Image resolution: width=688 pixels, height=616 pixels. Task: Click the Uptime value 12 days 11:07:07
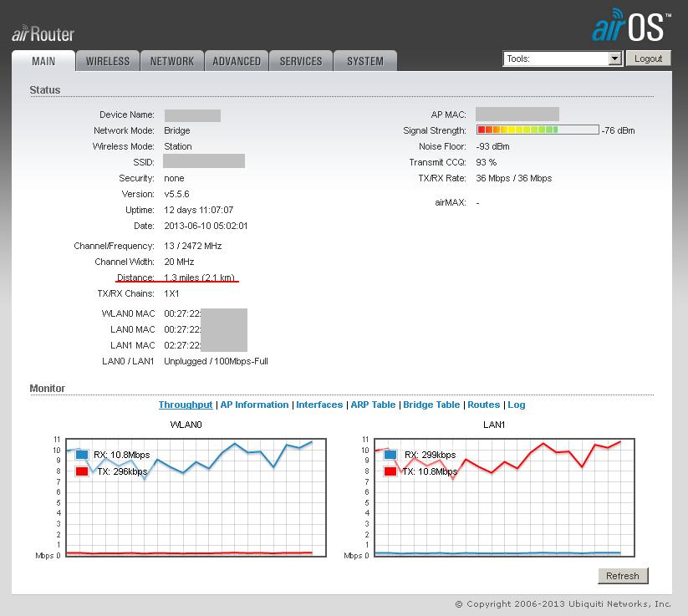point(198,210)
